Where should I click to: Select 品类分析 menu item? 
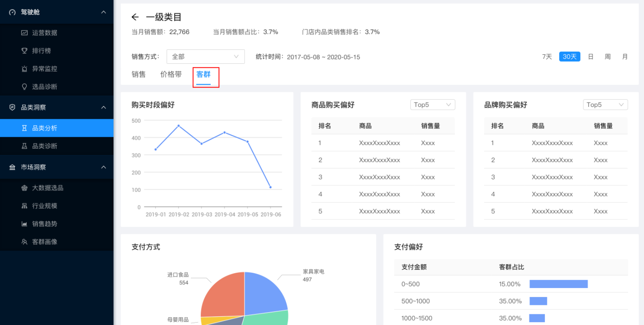click(x=57, y=128)
